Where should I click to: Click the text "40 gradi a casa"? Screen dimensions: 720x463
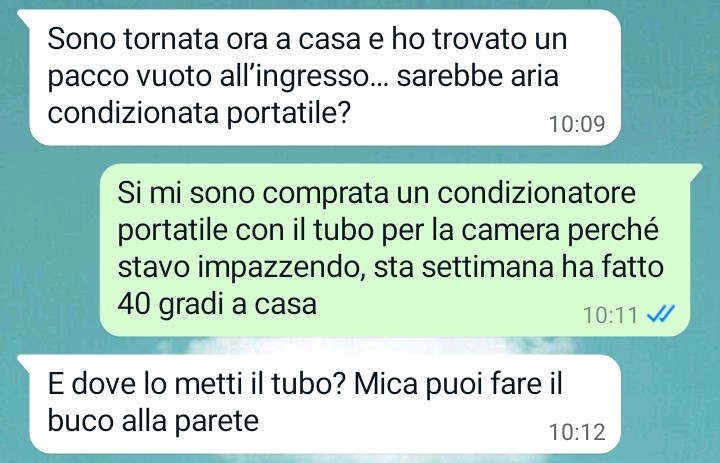217,304
